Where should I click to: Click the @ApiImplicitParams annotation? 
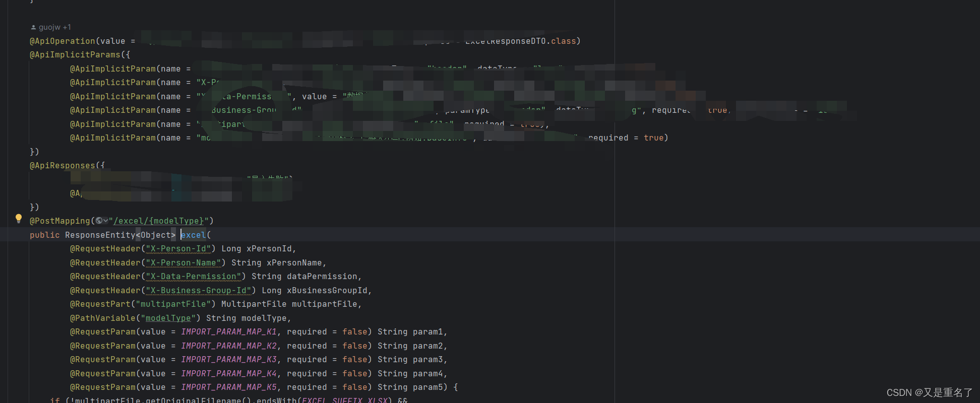(x=75, y=55)
